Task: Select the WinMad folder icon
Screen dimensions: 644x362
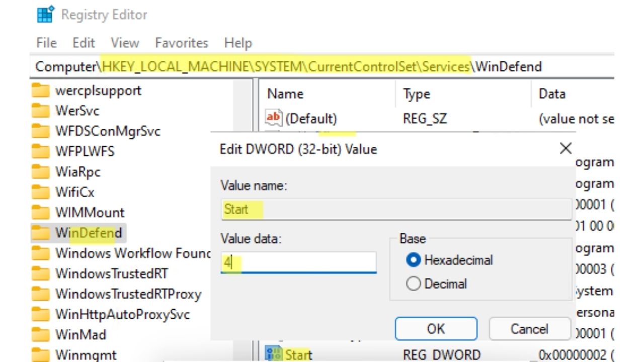Action: point(40,335)
